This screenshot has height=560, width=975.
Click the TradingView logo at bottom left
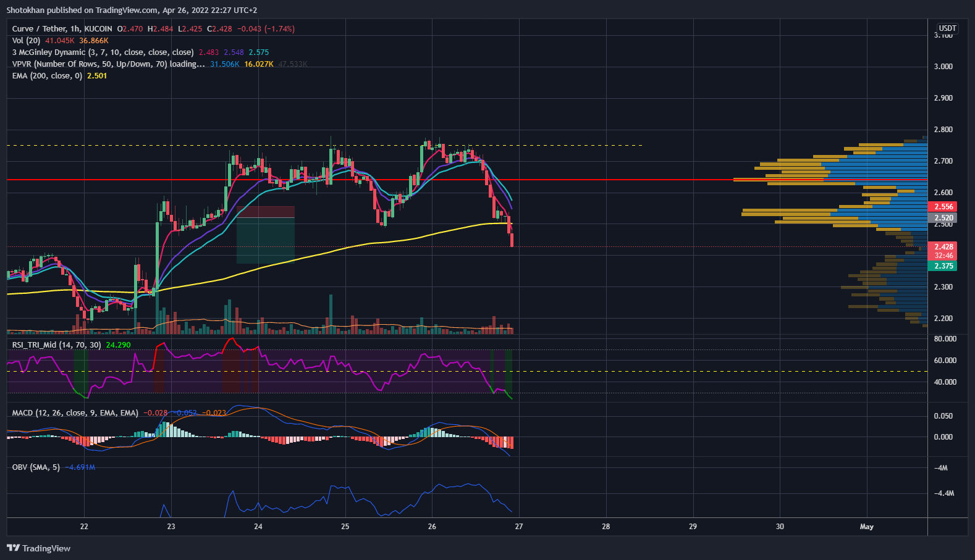pyautogui.click(x=38, y=548)
